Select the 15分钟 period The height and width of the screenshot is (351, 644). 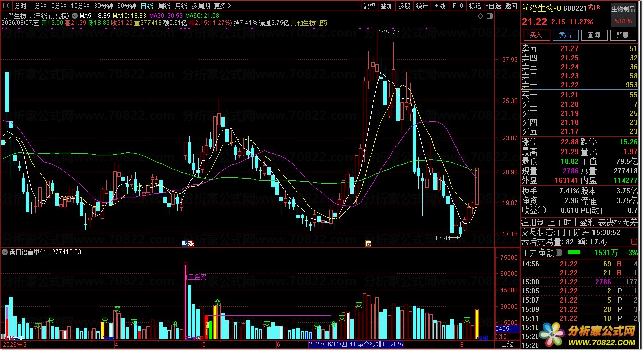point(80,6)
